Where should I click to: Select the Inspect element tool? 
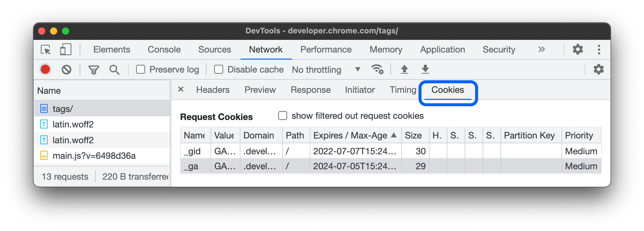click(45, 50)
